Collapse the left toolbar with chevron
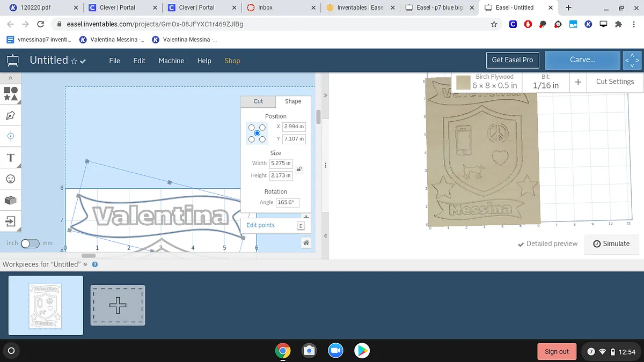Screen dimensions: 644x362 [x=11, y=78]
